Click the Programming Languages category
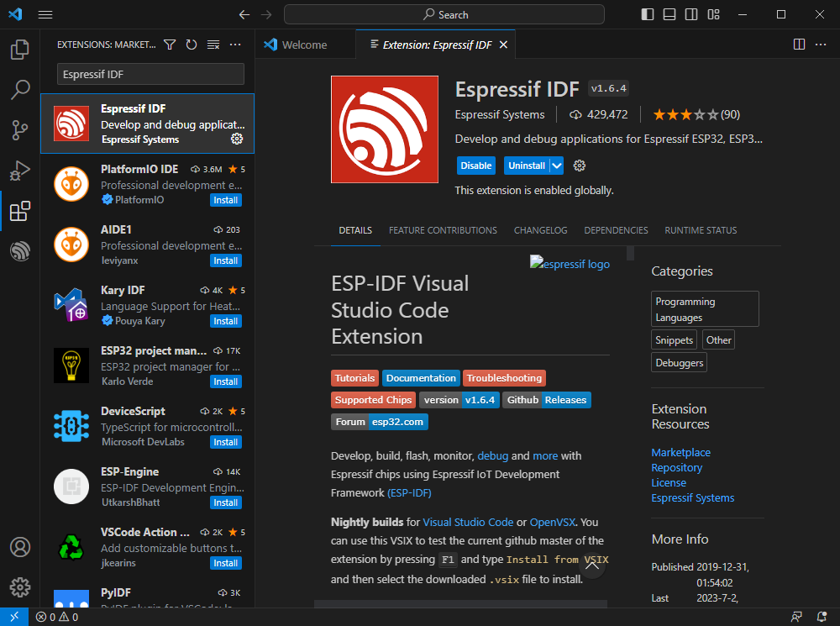The width and height of the screenshot is (840, 626). (x=705, y=308)
